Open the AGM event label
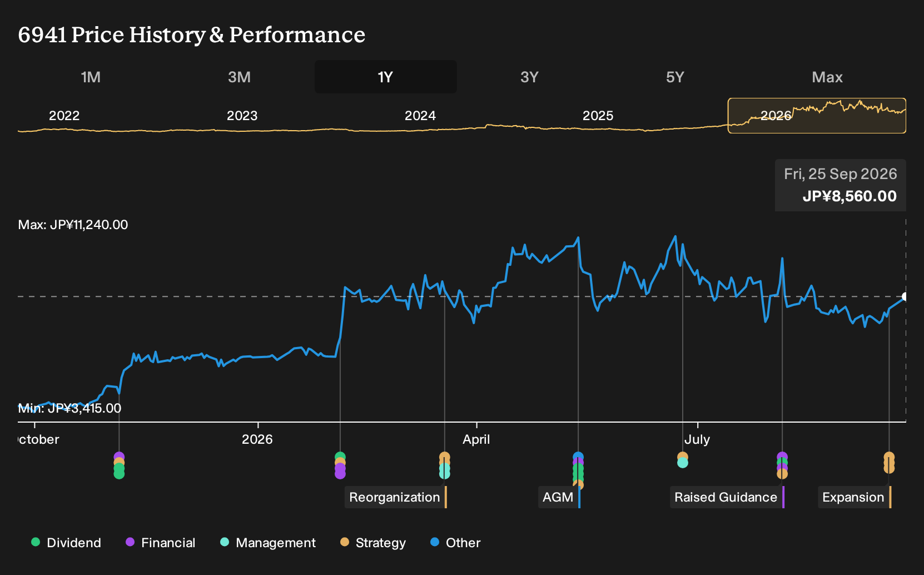This screenshot has height=575, width=924. pos(559,497)
